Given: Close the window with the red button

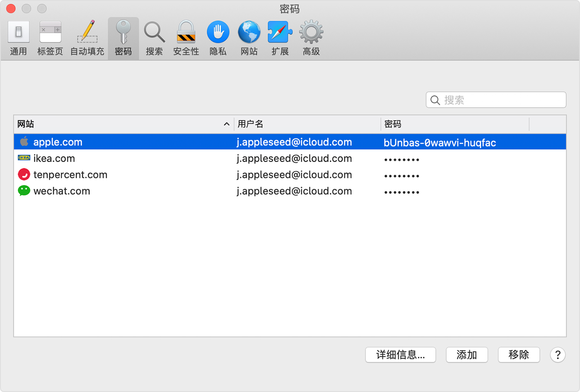Looking at the screenshot, I should click(x=11, y=8).
